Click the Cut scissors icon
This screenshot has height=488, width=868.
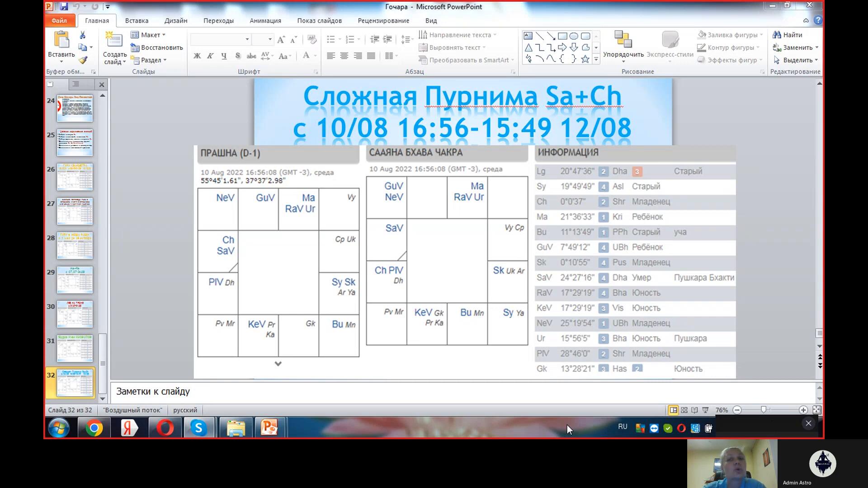coord(82,35)
